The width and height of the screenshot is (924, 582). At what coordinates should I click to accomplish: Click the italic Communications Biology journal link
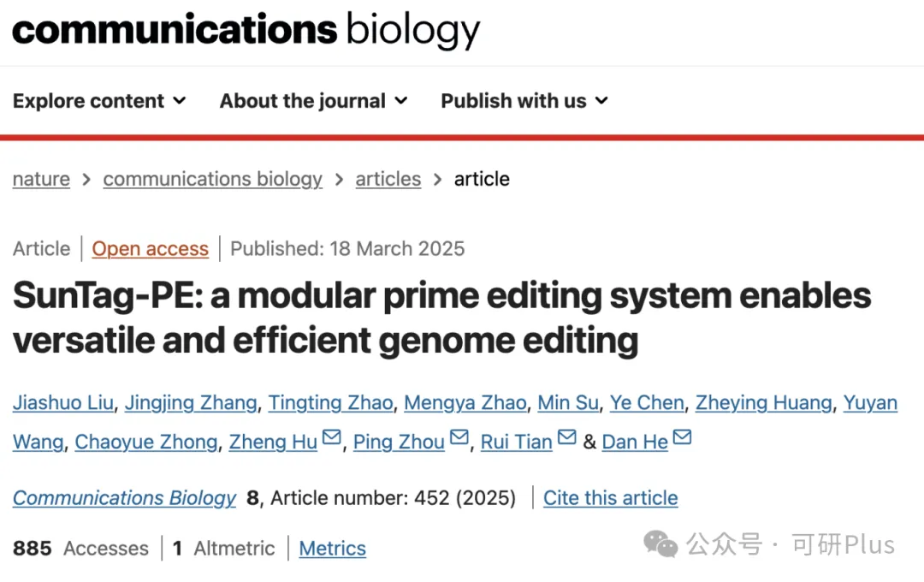tap(124, 498)
